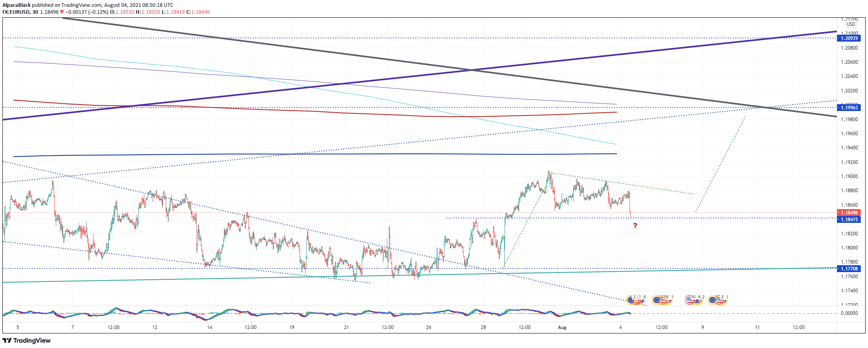Click the 28 date label on time axis
The image size is (868, 348).
484,327
